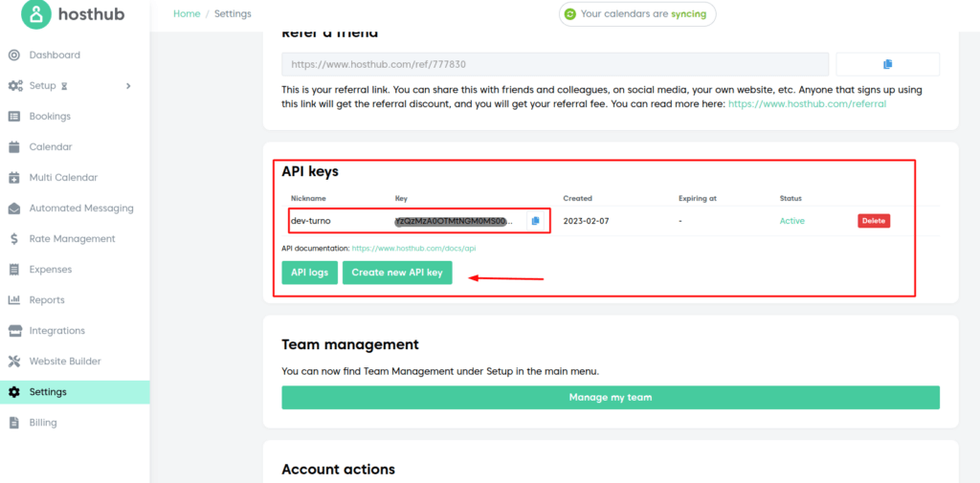This screenshot has width=980, height=483.
Task: Open the hosthub.com/referral link
Action: click(807, 104)
